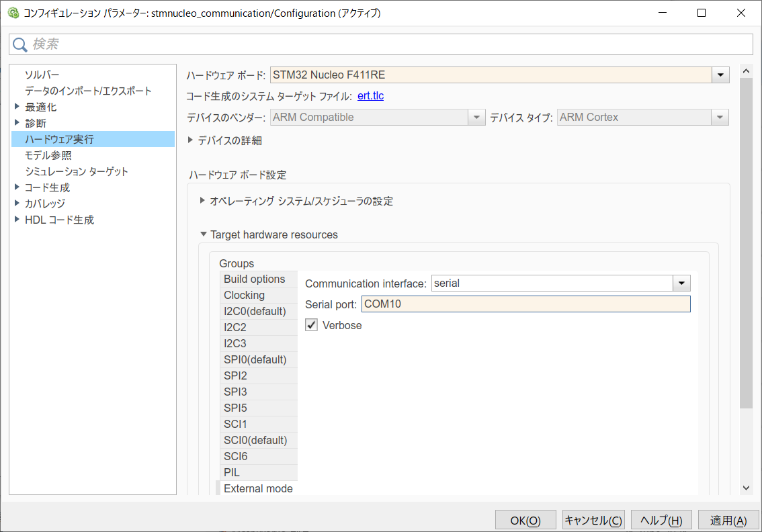Expand オペレーティング システム/スケジューラの設定
The width and height of the screenshot is (762, 532).
coord(202,201)
